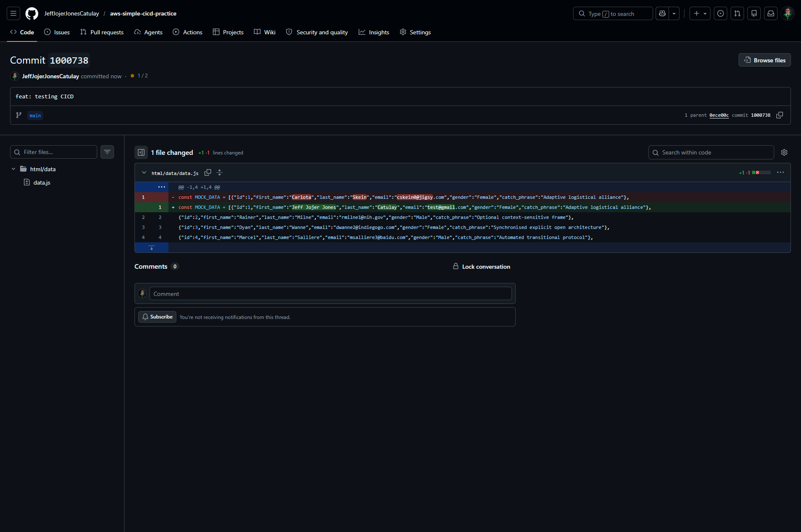
Task: Switch to the Actions tab
Action: [x=187, y=32]
